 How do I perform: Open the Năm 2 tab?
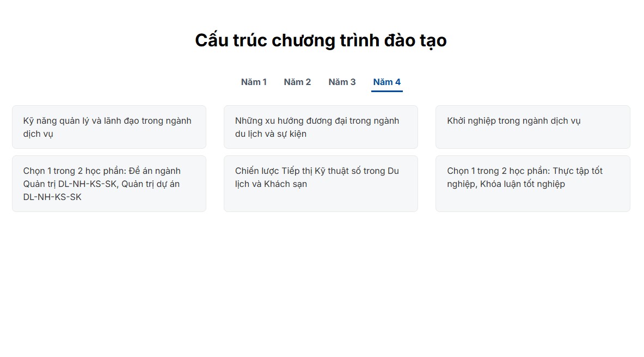point(297,82)
